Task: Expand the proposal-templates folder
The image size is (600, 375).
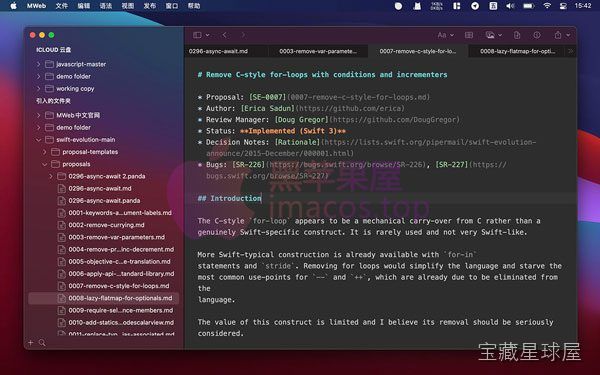Action: click(44, 152)
